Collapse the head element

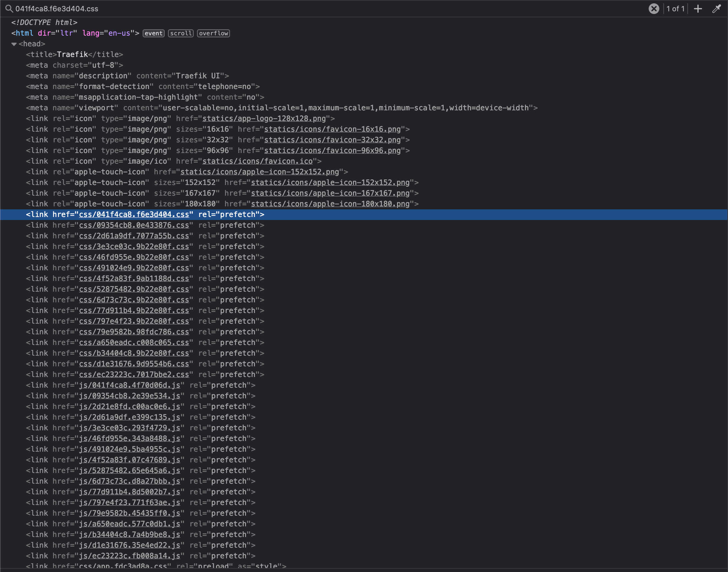(x=13, y=44)
